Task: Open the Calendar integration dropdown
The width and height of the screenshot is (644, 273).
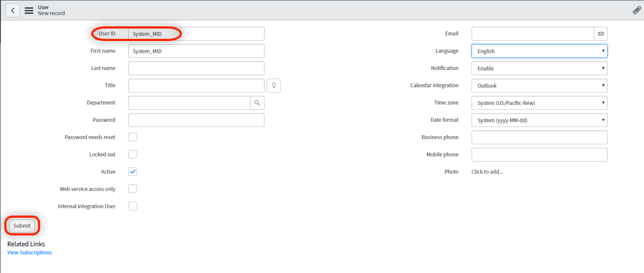Action: [x=539, y=86]
